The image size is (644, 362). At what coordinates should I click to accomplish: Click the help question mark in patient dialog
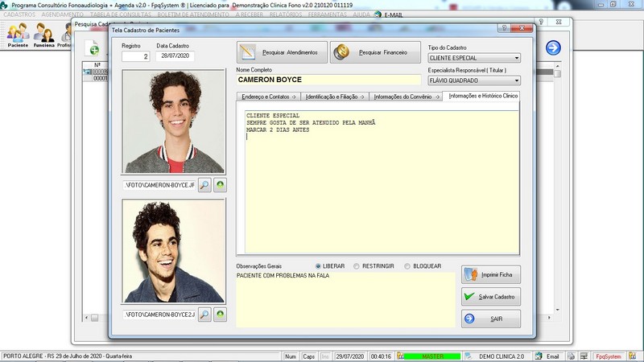point(504,28)
